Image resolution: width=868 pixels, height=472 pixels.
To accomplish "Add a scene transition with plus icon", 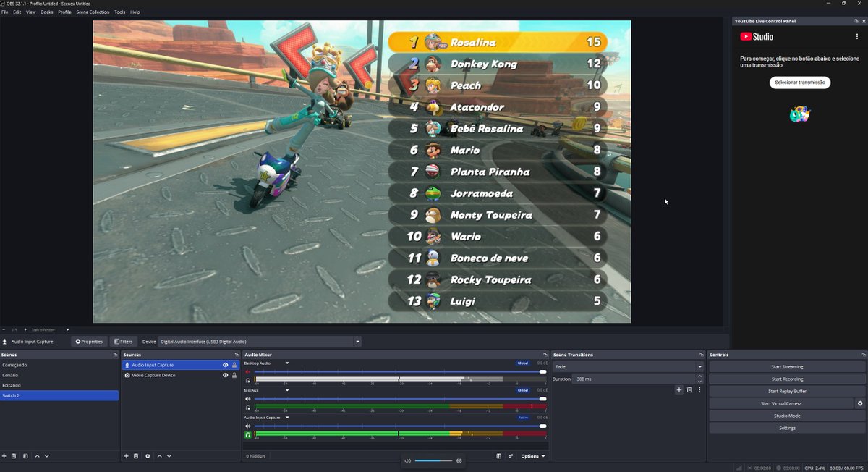I will point(678,390).
